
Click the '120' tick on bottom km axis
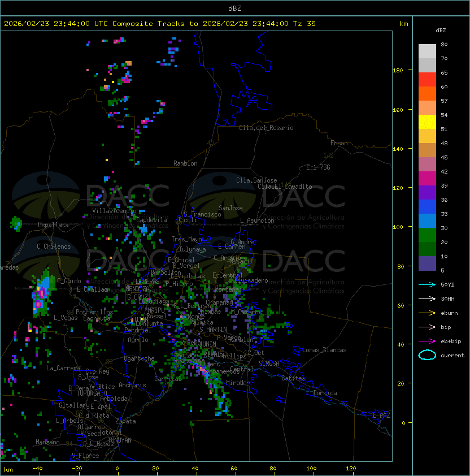(x=351, y=469)
